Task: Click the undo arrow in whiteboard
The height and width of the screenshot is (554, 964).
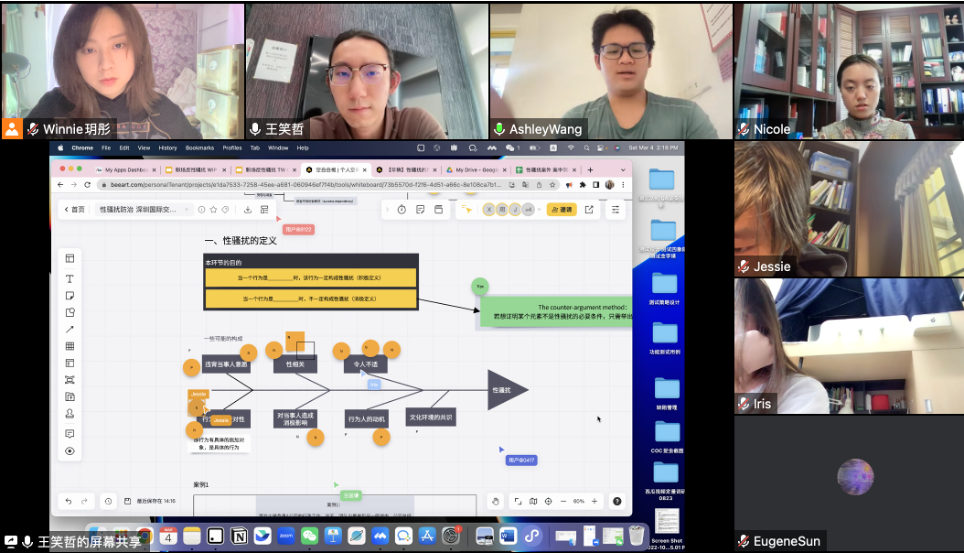Action: [68, 501]
